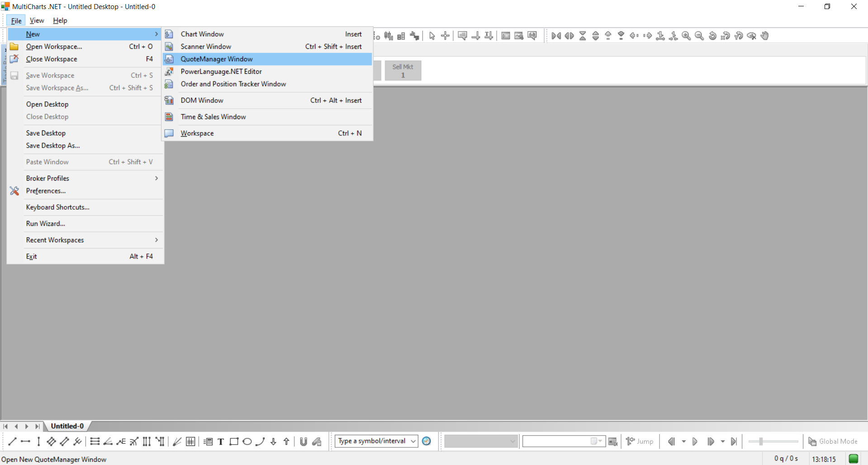Expand Recent Workspaces submenu

157,240
